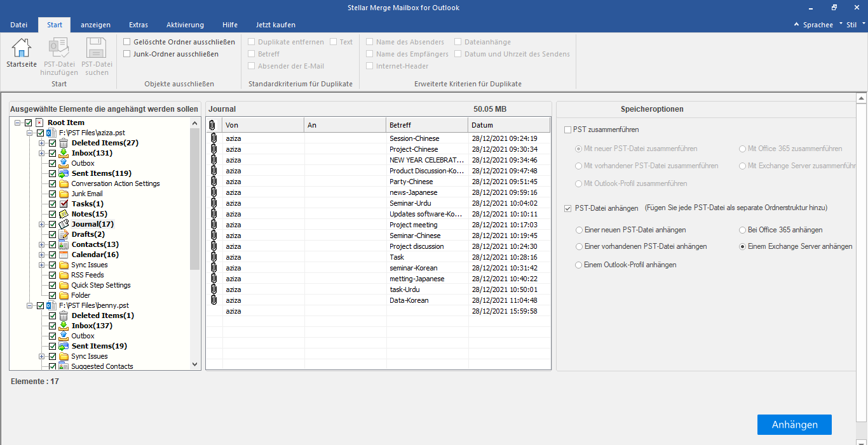868x445 pixels.
Task: Uncheck the PST-Datei anhängen checkbox
Action: click(567, 208)
